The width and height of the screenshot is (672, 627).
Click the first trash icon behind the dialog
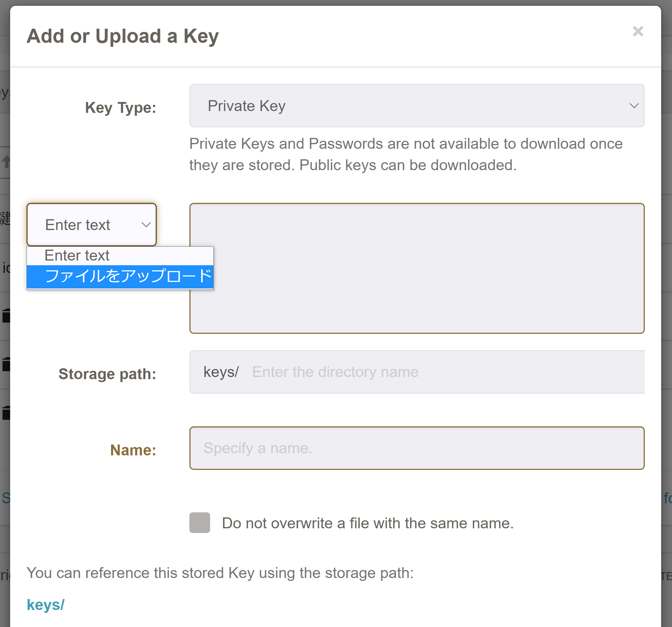point(7,315)
